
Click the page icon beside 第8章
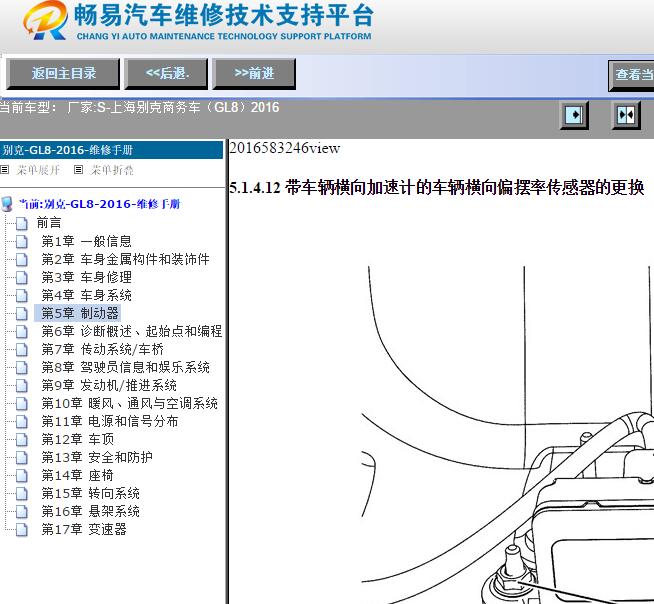coord(22,367)
